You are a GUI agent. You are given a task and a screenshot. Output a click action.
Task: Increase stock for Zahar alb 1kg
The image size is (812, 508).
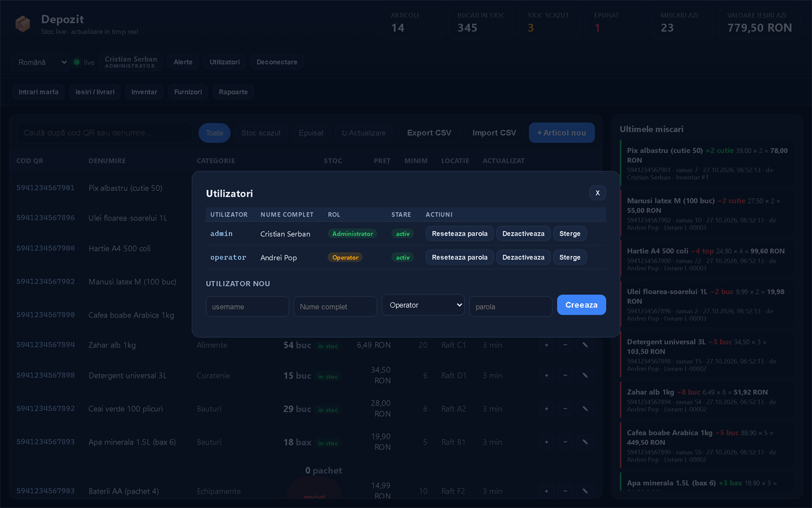pos(546,345)
